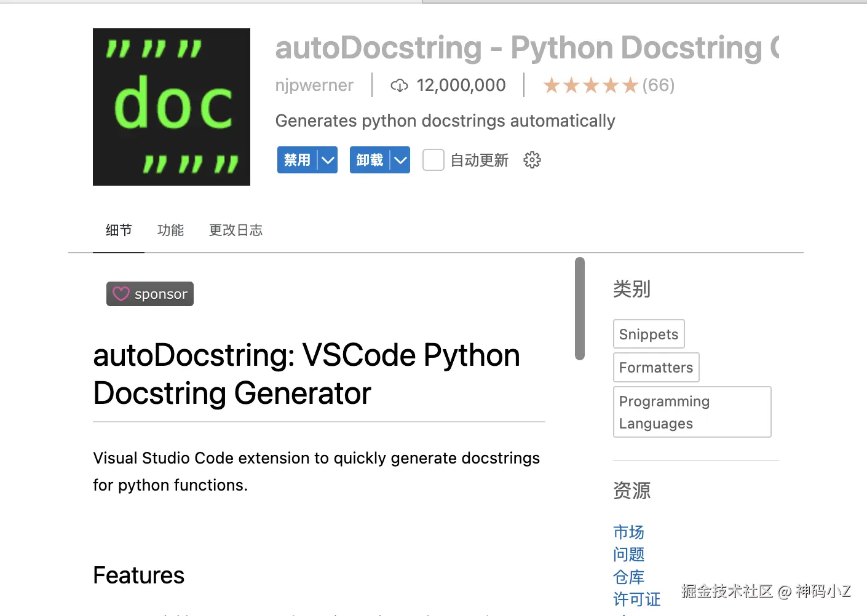The image size is (867, 616).
Task: Switch to the 功能 tab
Action: [x=170, y=231]
